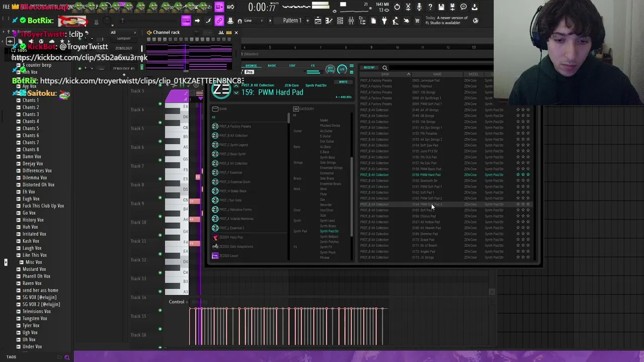644x362 pixels.
Task: Click the render/export save-as icon
Action: [452, 7]
